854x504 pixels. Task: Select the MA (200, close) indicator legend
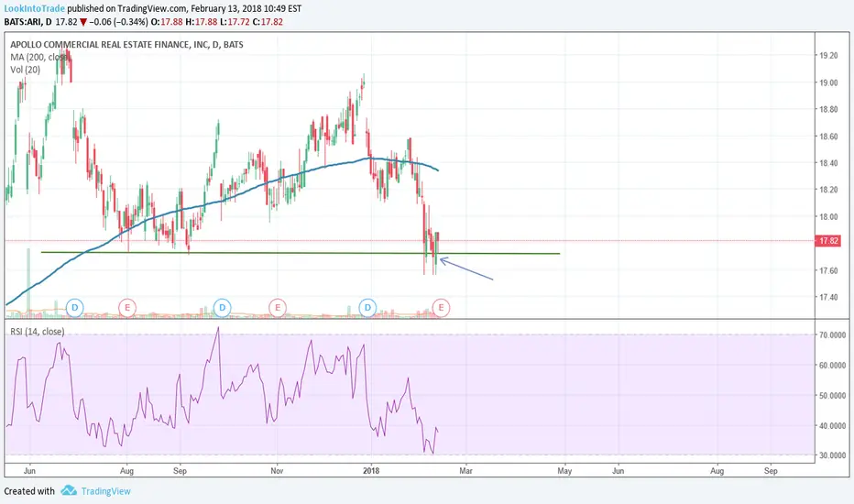[x=40, y=57]
